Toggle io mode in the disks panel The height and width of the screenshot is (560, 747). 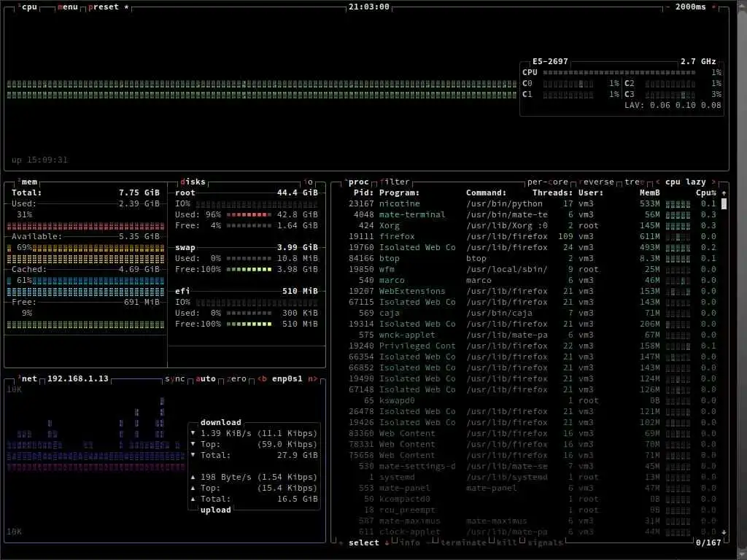point(309,182)
